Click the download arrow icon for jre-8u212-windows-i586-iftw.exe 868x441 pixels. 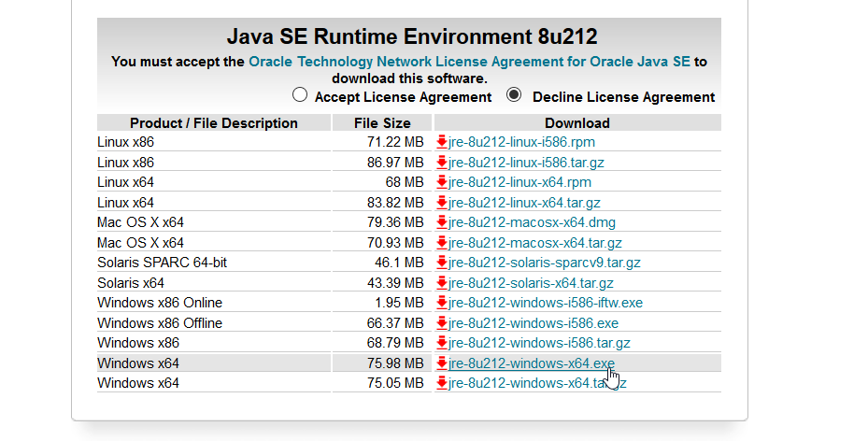pos(441,303)
